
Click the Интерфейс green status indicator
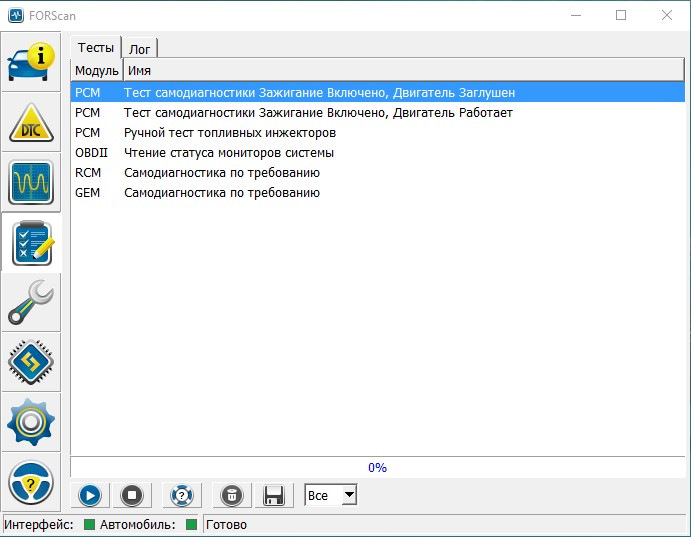89,524
